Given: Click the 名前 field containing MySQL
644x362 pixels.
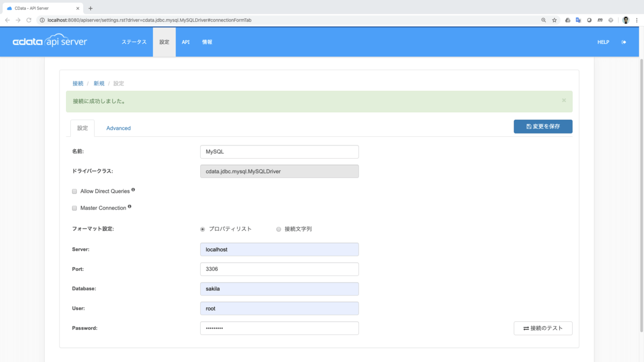Looking at the screenshot, I should tap(279, 152).
